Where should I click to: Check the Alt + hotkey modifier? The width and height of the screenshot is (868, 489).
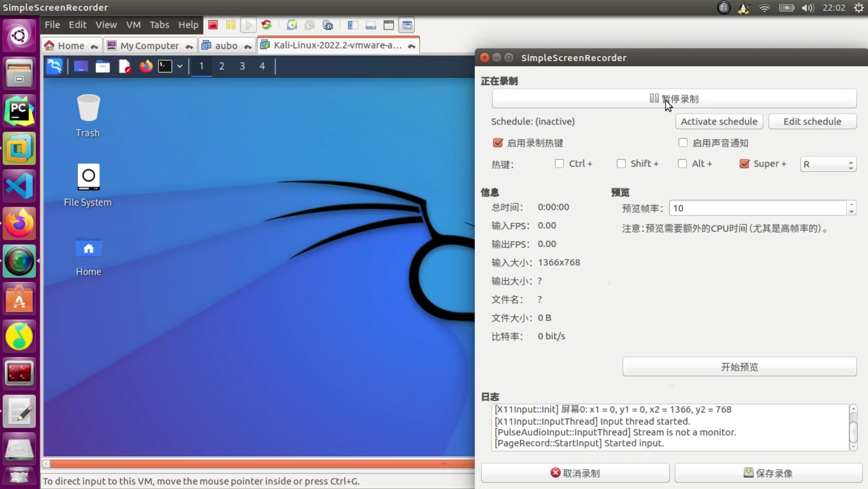pyautogui.click(x=682, y=163)
